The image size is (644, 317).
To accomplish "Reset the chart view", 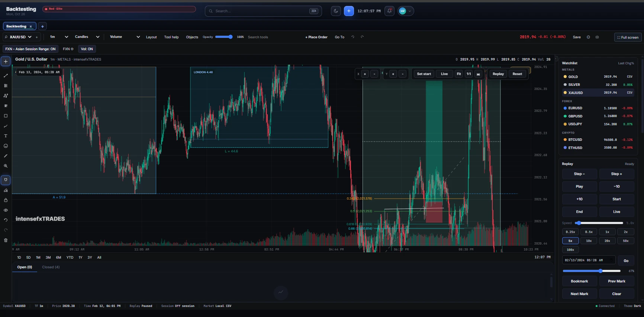I will point(517,74).
